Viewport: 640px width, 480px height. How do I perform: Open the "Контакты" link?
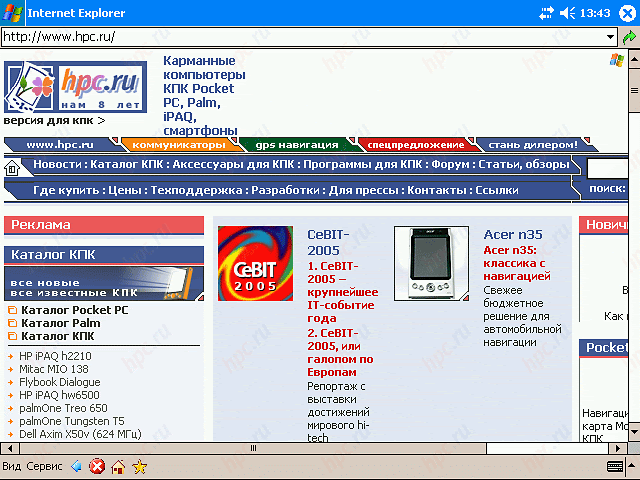click(437, 190)
